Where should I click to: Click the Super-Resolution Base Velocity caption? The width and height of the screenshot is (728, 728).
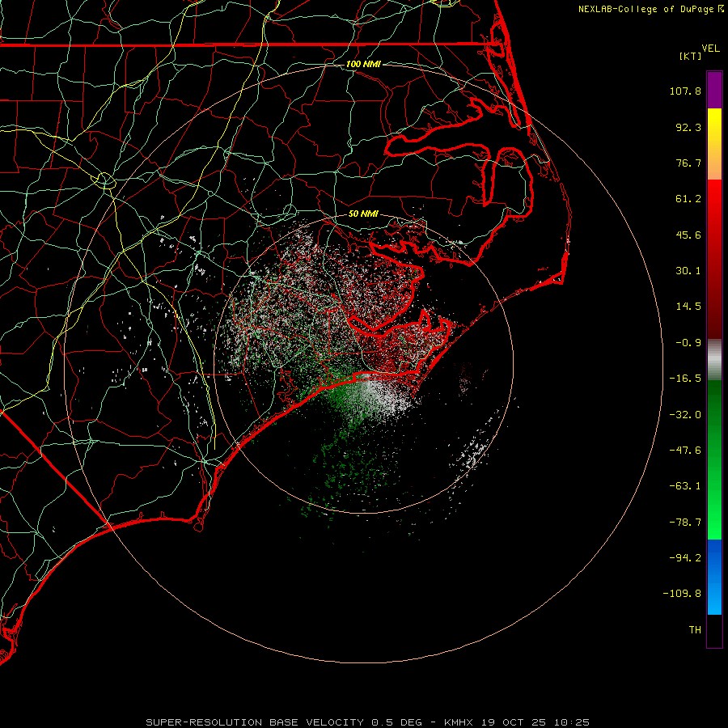click(368, 722)
